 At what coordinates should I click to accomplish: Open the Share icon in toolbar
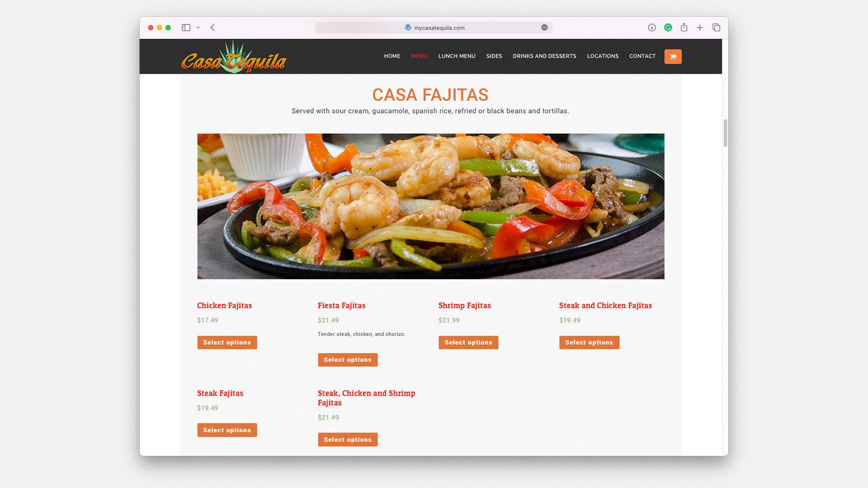tap(684, 28)
